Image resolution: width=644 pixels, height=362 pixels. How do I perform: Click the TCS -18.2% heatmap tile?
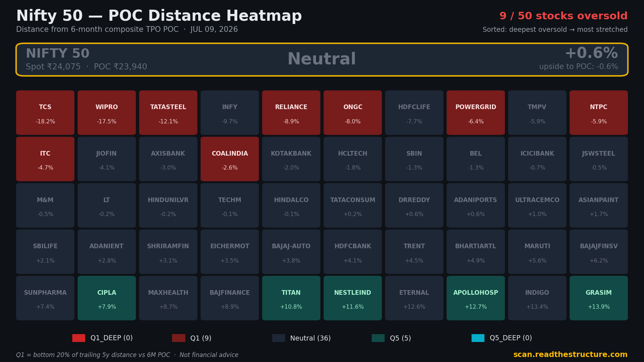pyautogui.click(x=45, y=113)
